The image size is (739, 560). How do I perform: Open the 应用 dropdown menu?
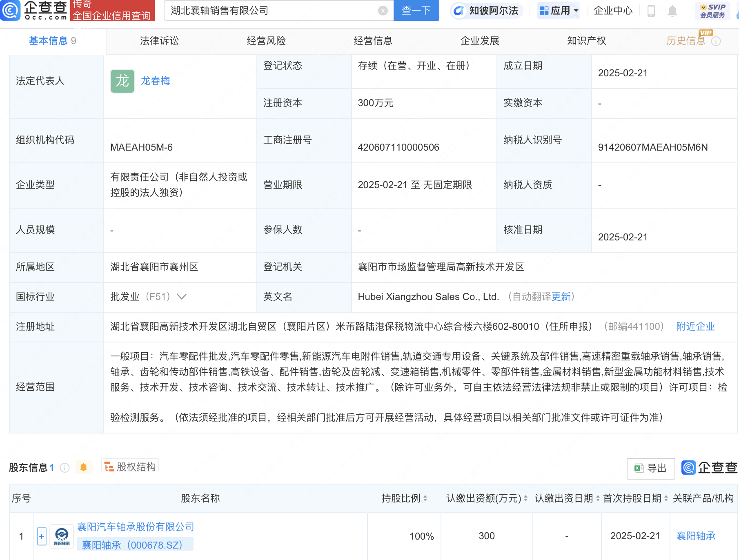coord(559,10)
